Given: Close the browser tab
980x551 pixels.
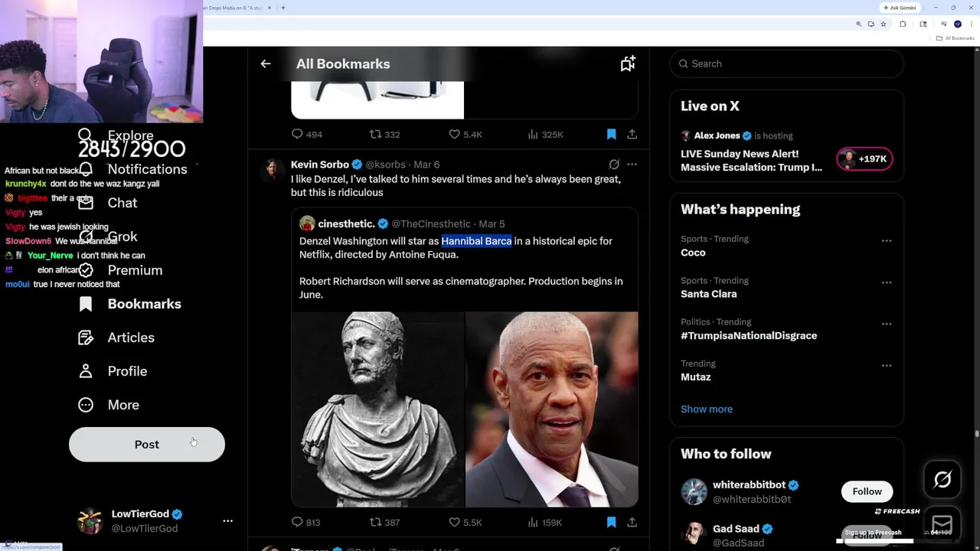Looking at the screenshot, I should pyautogui.click(x=269, y=8).
